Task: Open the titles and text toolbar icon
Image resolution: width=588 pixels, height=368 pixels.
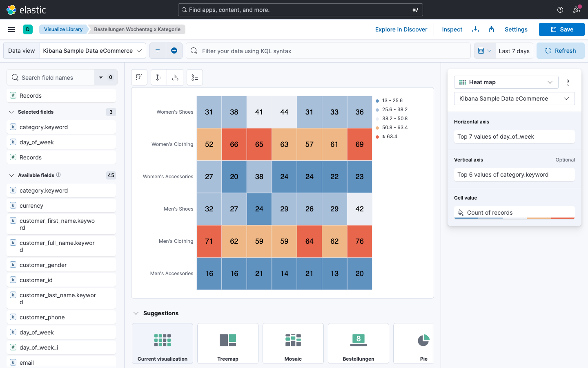Action: [139, 77]
